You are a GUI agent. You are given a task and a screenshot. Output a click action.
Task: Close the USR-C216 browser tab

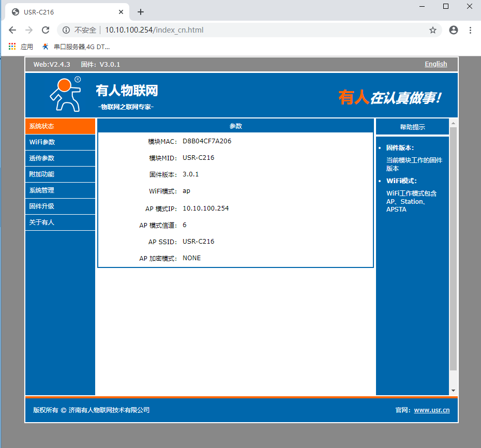[x=121, y=12]
